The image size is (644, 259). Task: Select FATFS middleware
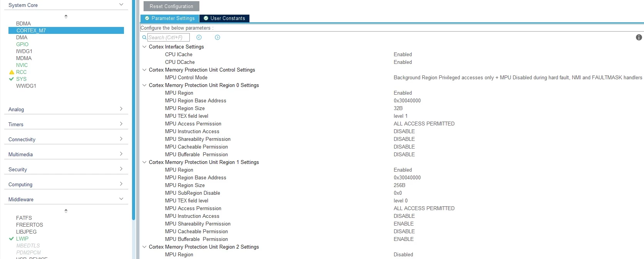(24, 218)
